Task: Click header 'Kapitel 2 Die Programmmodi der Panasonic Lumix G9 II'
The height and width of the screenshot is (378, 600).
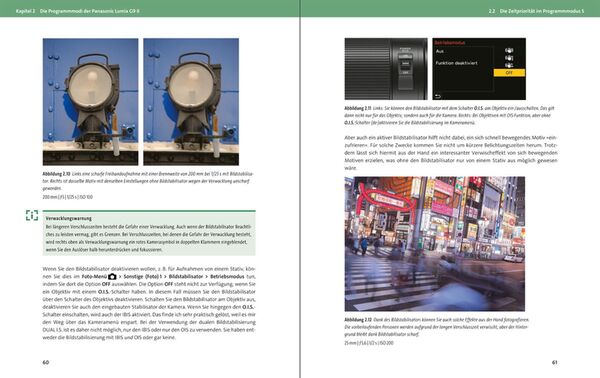Action: (x=77, y=11)
